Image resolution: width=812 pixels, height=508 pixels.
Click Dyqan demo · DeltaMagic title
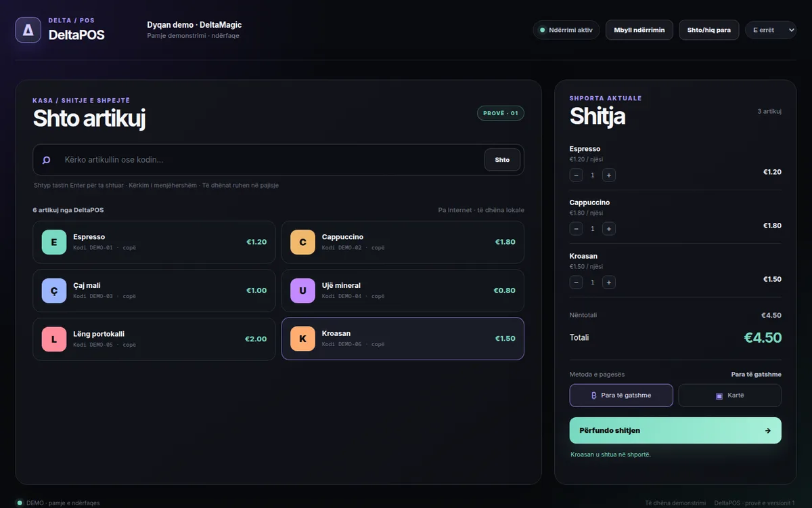pyautogui.click(x=194, y=25)
